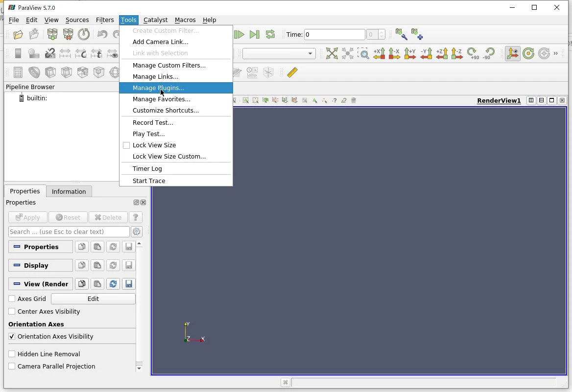The height and width of the screenshot is (392, 572).
Task: Click the Find Data wrench icon
Action: pyautogui.click(x=401, y=35)
